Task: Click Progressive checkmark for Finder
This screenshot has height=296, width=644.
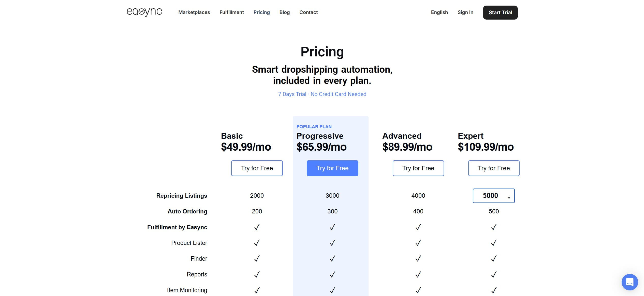Action: [x=332, y=258]
